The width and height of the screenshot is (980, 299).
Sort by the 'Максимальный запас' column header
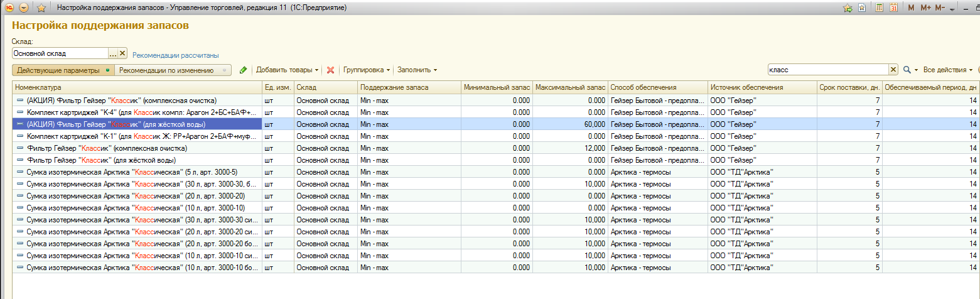click(570, 87)
